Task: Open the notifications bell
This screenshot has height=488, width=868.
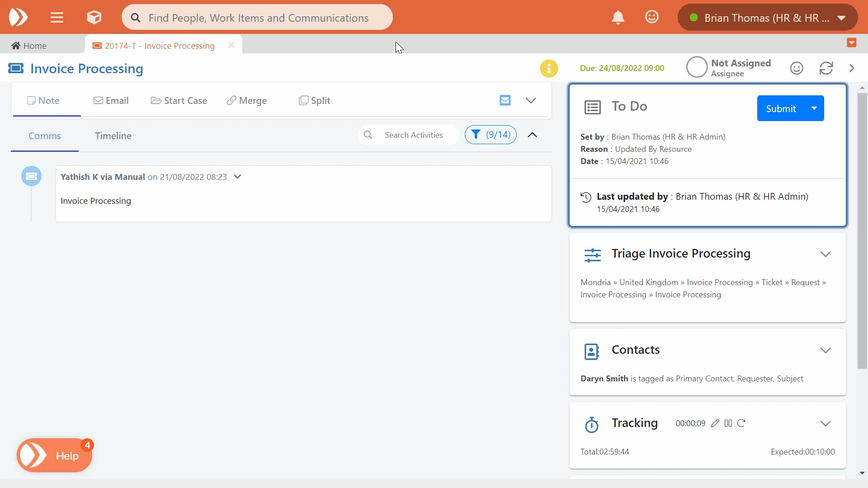Action: pos(618,18)
